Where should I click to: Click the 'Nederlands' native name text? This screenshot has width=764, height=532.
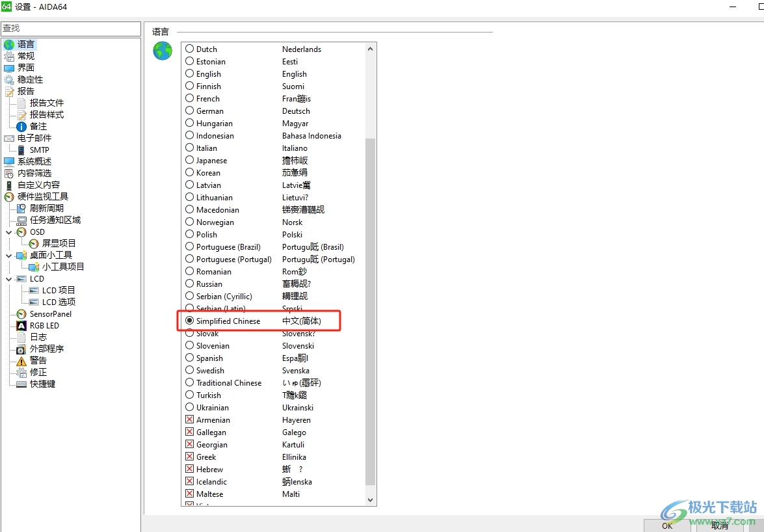302,49
